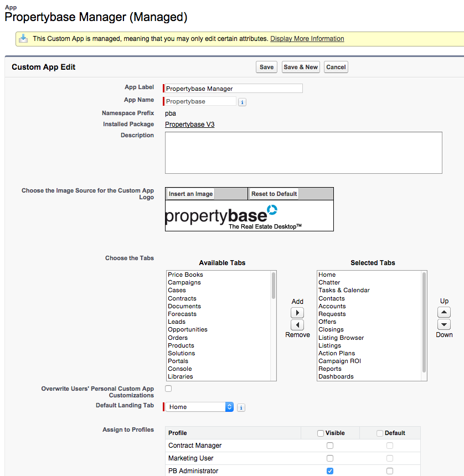Click the Insert an Image button
The width and height of the screenshot is (464, 476).
190,194
